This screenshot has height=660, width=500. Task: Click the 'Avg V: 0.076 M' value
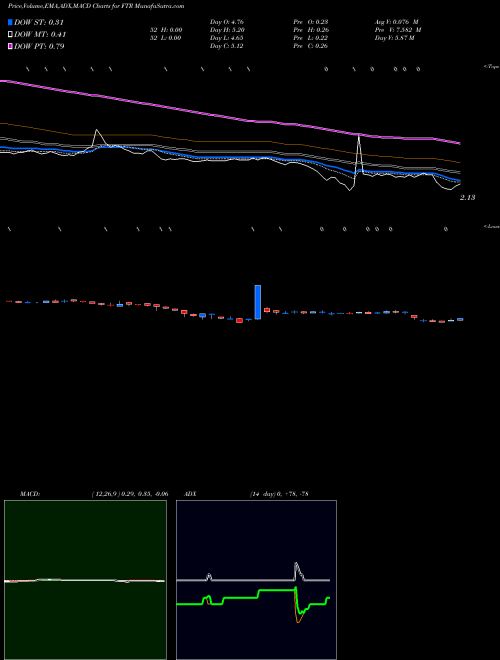tap(396, 22)
